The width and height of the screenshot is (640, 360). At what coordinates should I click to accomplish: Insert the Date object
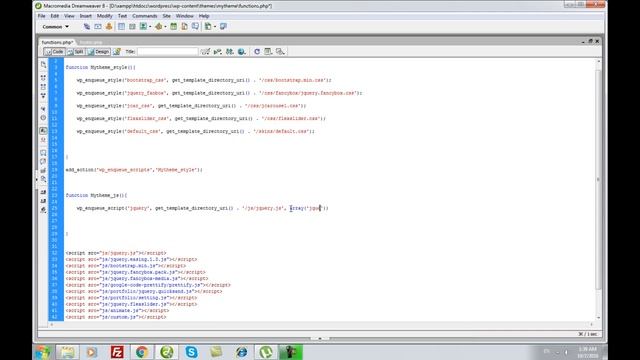point(173,27)
